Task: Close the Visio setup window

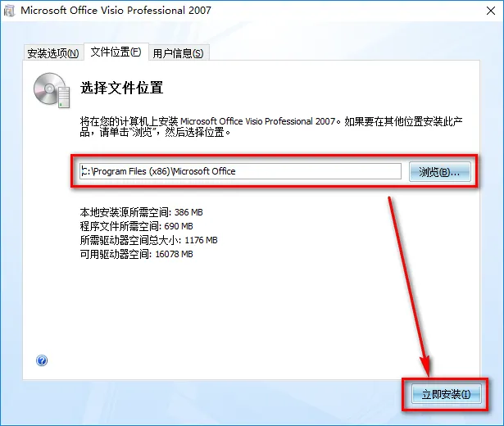Action: coord(491,11)
